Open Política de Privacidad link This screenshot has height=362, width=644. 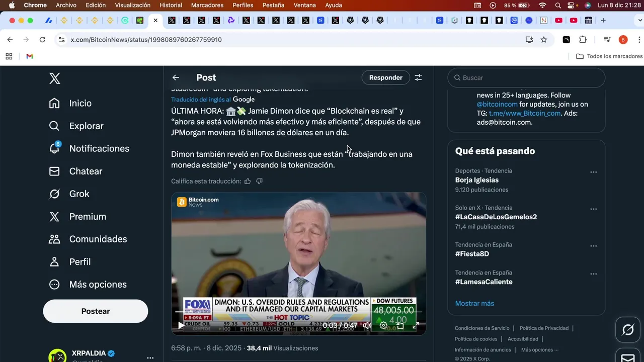point(544,328)
